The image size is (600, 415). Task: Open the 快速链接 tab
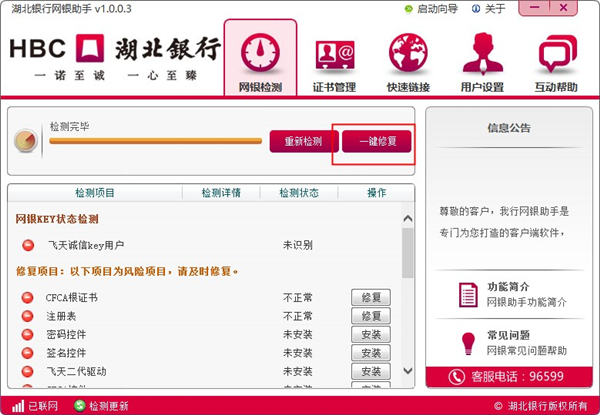pyautogui.click(x=408, y=63)
